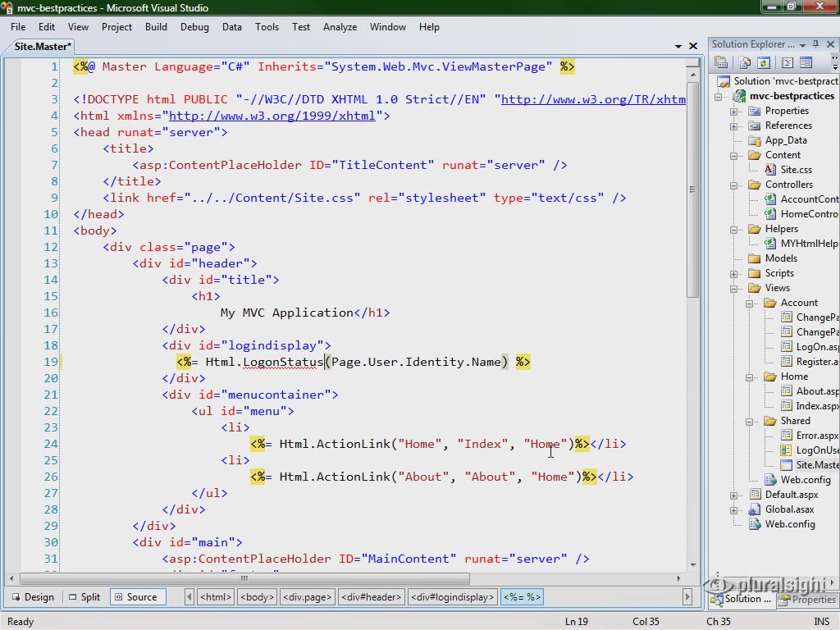The width and height of the screenshot is (840, 630).
Task: Switch editor to Split view
Action: point(84,597)
